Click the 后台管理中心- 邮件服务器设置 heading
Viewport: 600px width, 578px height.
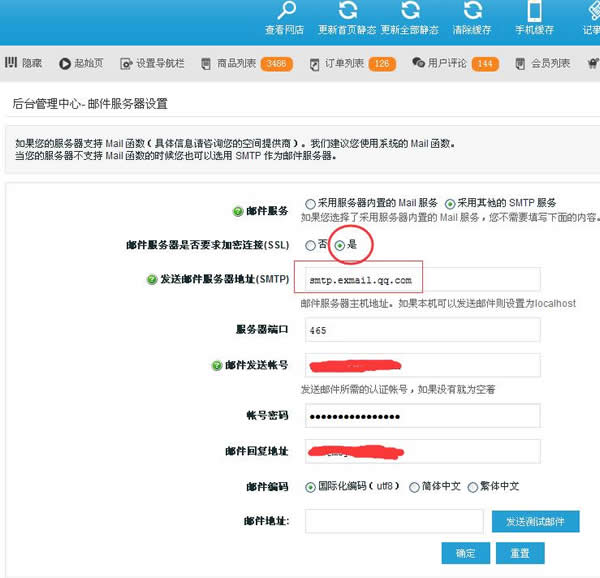coord(90,103)
